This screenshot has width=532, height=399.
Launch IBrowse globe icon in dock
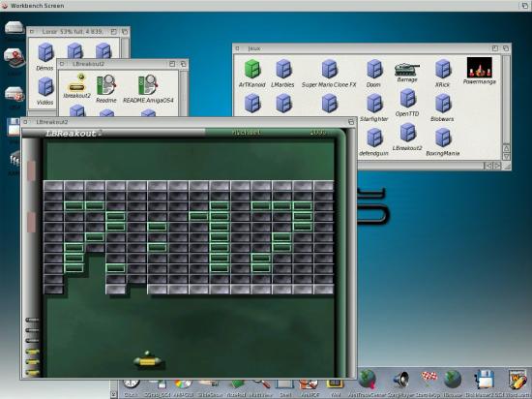point(453,380)
